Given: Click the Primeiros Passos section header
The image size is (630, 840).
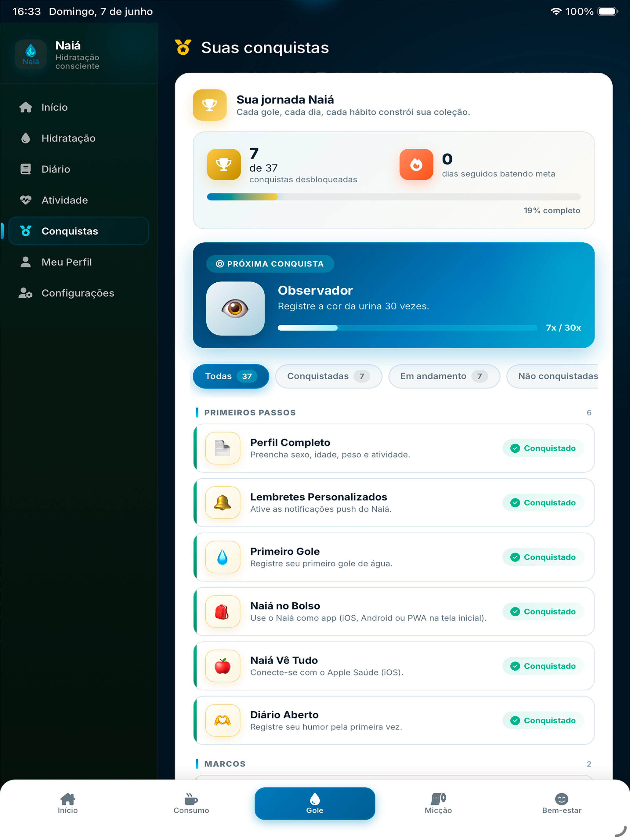Looking at the screenshot, I should click(250, 413).
